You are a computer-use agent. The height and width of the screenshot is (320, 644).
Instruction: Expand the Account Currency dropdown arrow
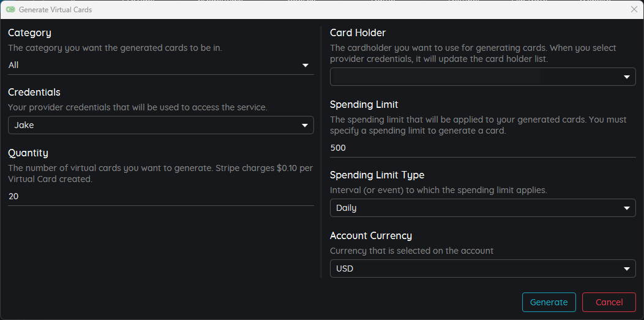coord(627,269)
